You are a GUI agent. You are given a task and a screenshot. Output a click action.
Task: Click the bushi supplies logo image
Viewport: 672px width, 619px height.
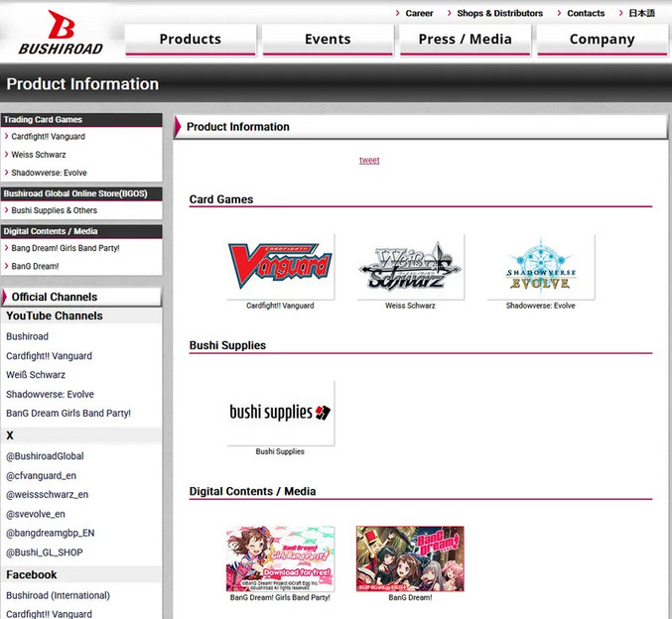(x=280, y=412)
